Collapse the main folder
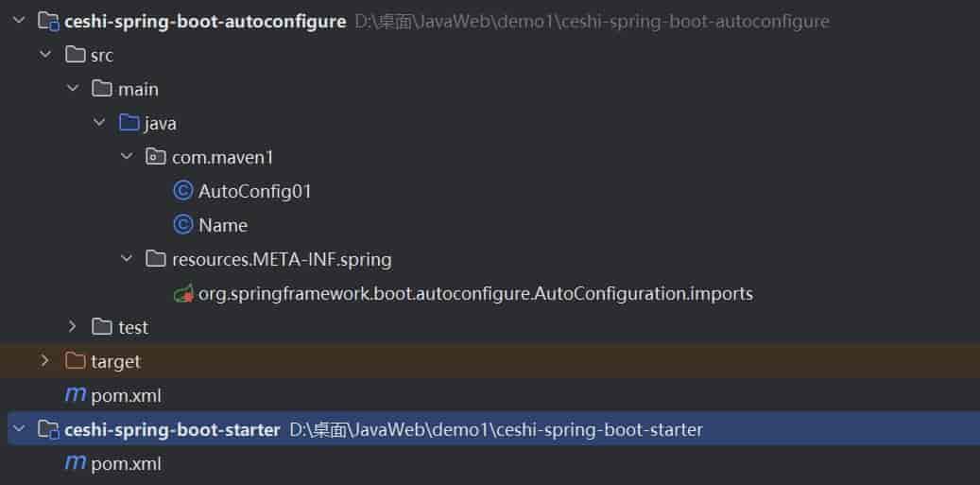 tap(73, 89)
